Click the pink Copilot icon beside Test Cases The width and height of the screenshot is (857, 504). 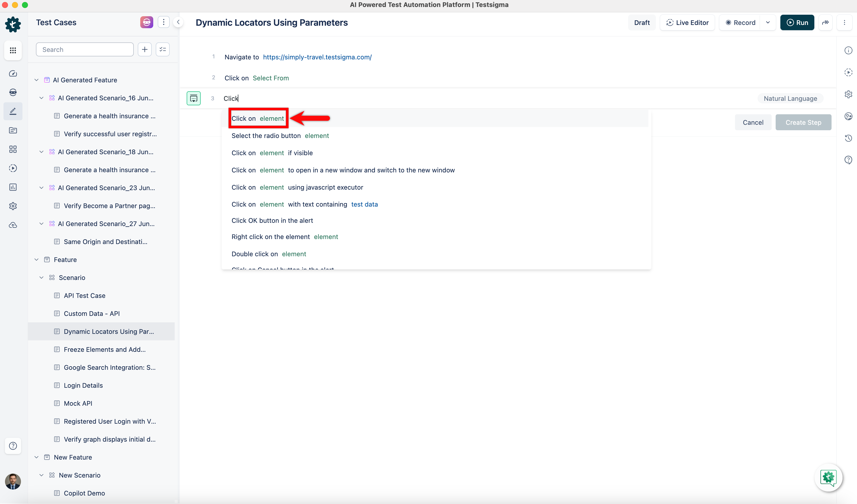click(x=146, y=22)
